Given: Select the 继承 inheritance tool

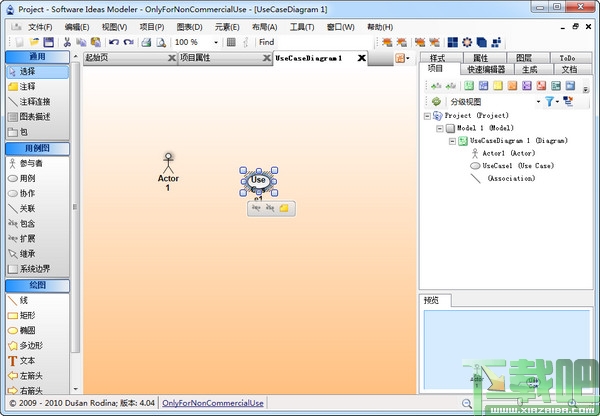Looking at the screenshot, I should coord(37,254).
